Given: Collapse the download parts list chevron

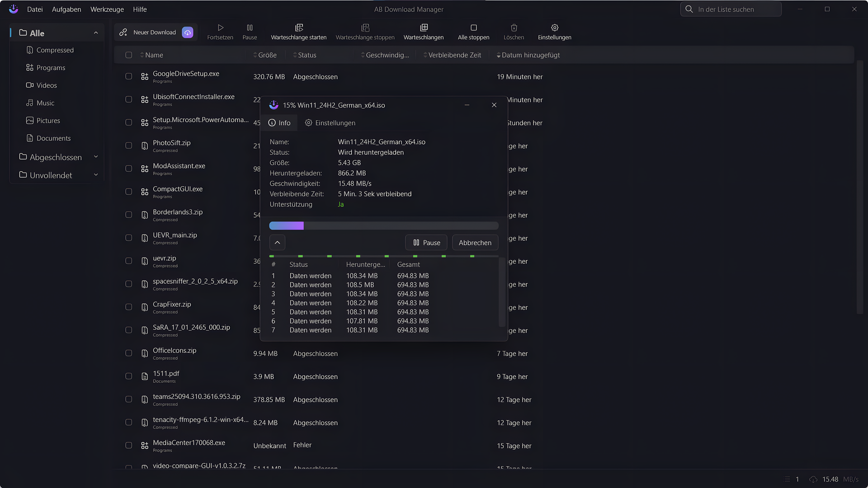Looking at the screenshot, I should [277, 243].
